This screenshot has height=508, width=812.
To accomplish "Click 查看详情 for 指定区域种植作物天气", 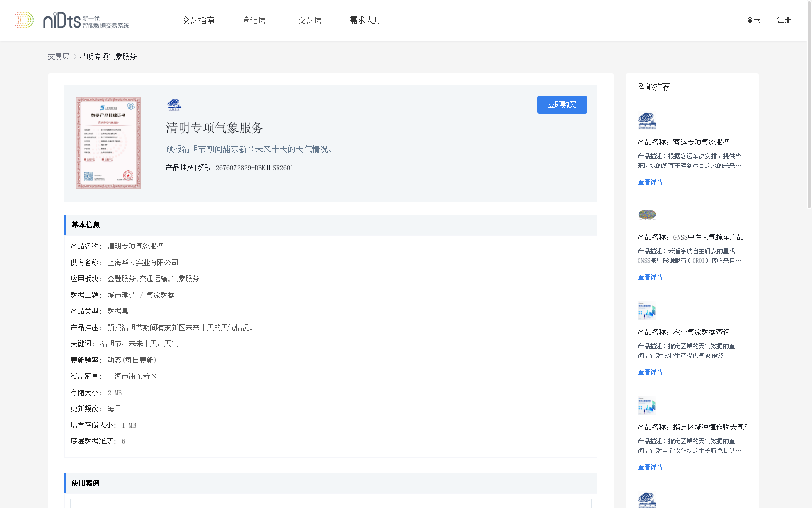I will point(650,467).
